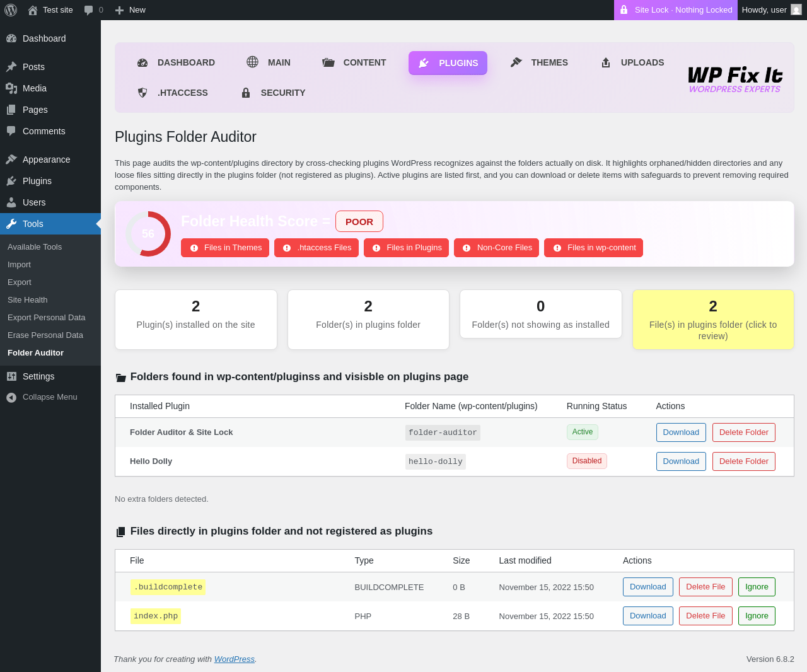Open the .HTACCESS tab
The image size is (807, 672).
tap(173, 93)
